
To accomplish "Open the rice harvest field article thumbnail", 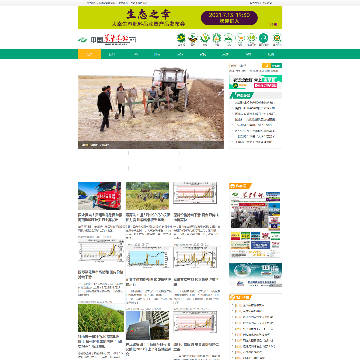I will point(147,196).
